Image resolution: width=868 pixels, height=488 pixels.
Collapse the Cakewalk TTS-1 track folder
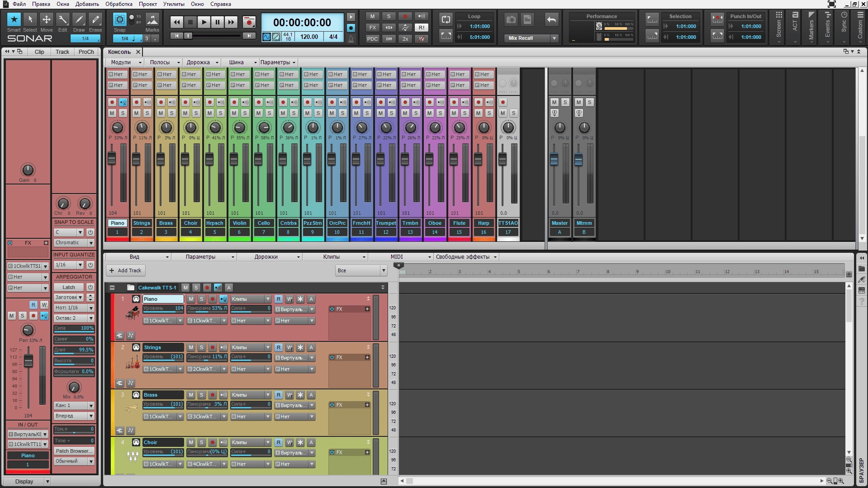tap(112, 288)
